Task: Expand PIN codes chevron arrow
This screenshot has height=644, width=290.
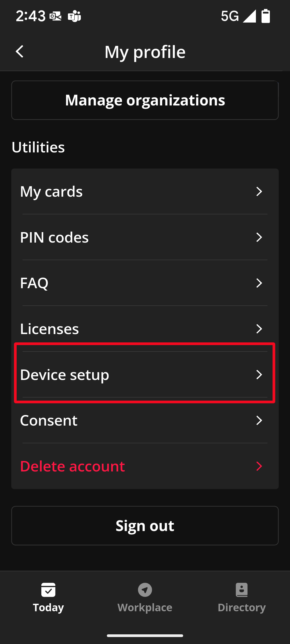Action: point(259,237)
